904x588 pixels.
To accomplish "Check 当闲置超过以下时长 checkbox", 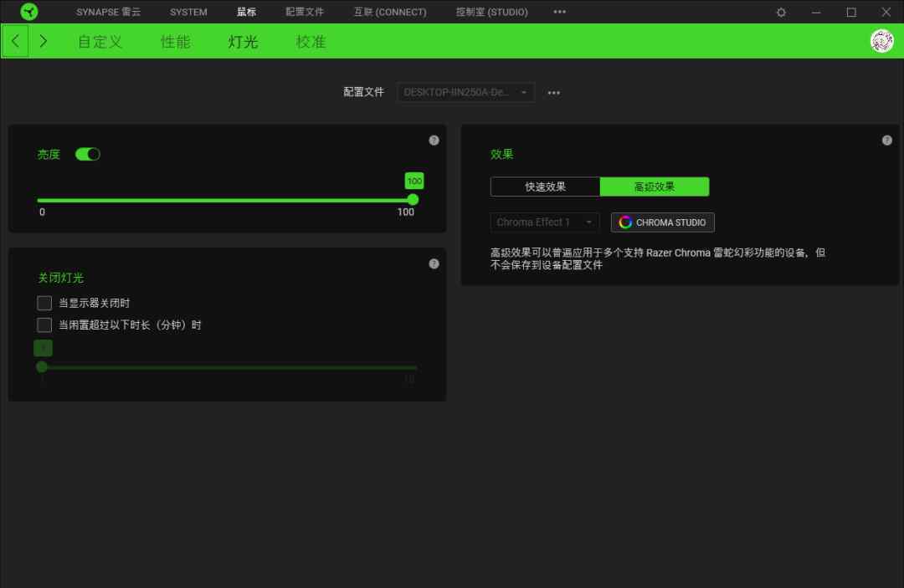I will tap(44, 325).
